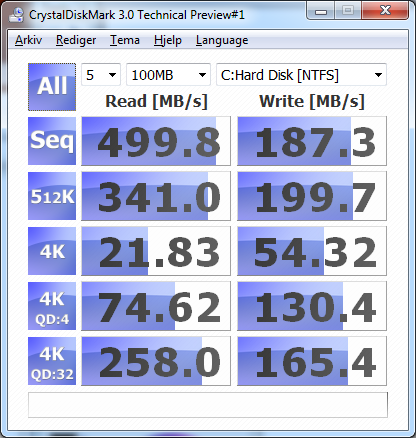This screenshot has width=416, height=438.
Task: Run the 4K random test
Action: (x=52, y=251)
